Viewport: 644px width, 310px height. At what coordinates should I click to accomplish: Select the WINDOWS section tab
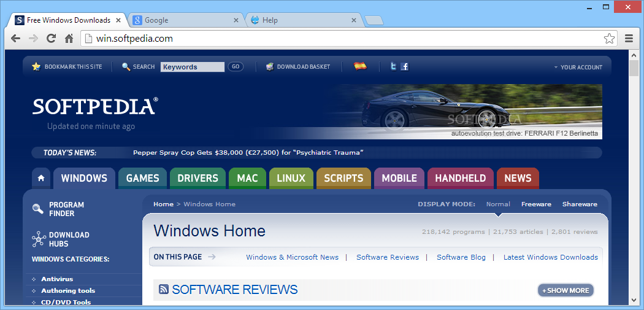pyautogui.click(x=84, y=179)
